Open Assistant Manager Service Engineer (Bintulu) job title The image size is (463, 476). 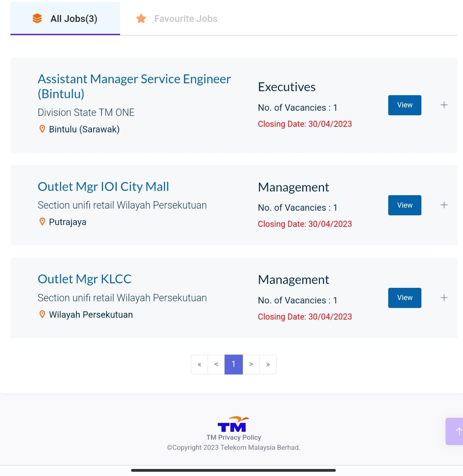point(134,86)
